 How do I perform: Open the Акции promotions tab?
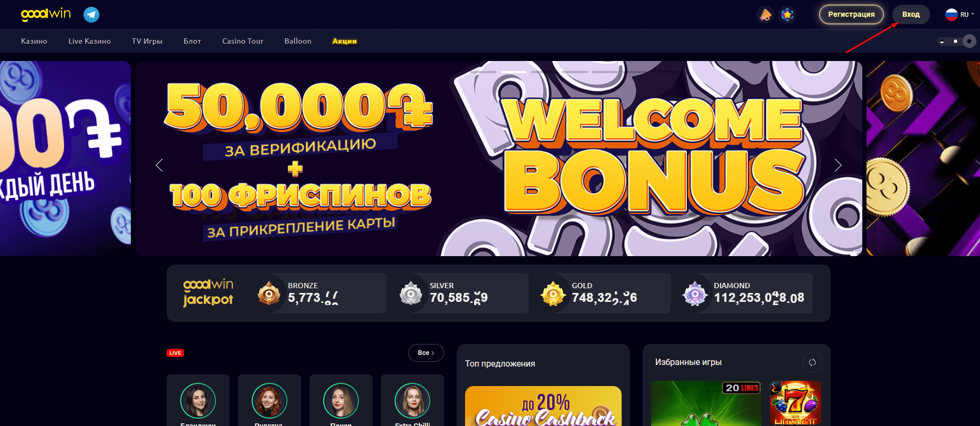pyautogui.click(x=345, y=41)
